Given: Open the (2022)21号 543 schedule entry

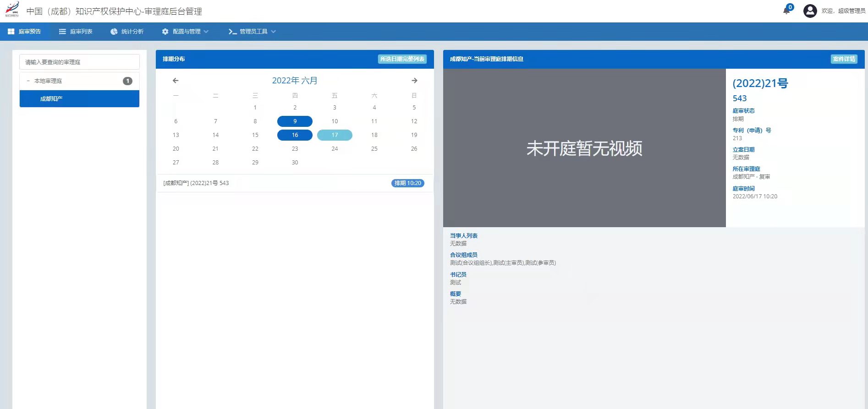Looking at the screenshot, I should [x=196, y=183].
